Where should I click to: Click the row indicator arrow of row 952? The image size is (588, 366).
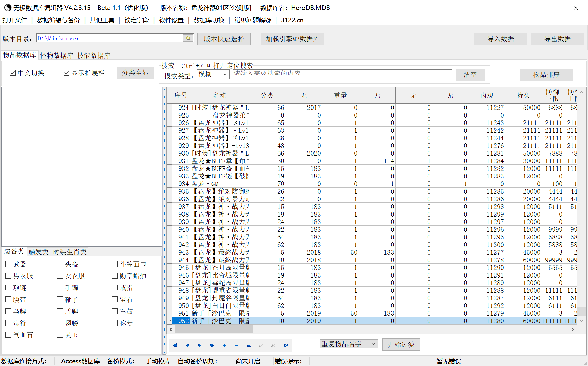(170, 321)
